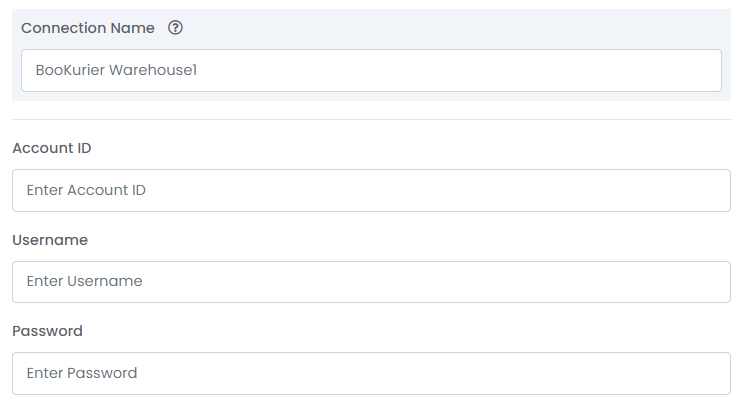Click the question mark icon beside Connection Name
Viewport: 739px width, 406px height.
click(175, 28)
